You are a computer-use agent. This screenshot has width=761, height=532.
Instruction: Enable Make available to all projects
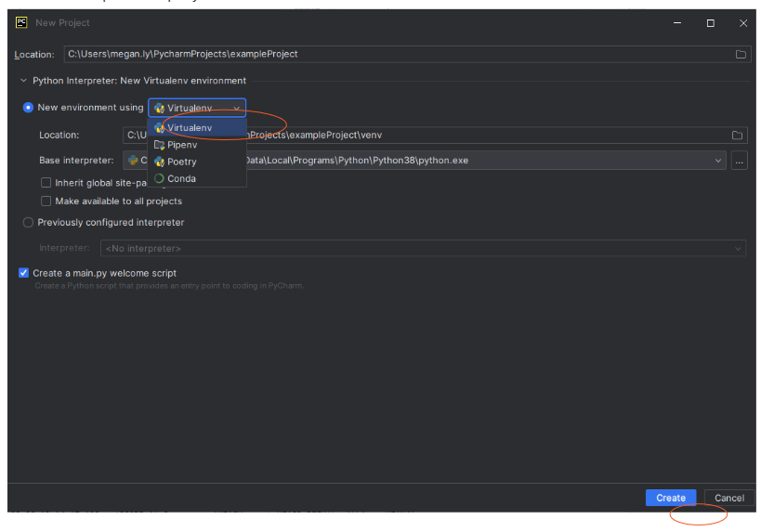coord(46,201)
